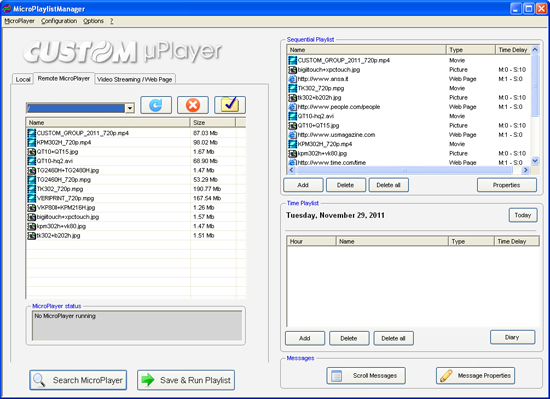This screenshot has height=399, width=550.
Task: Click picture icon beside tk302+b202h.jpg in remote file list
Action: click(32, 236)
